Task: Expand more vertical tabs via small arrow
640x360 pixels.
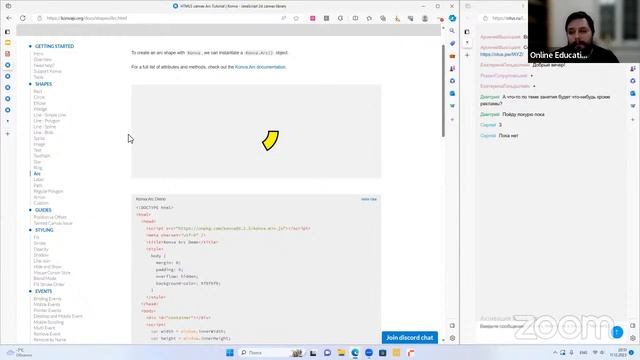Action: coord(8,121)
